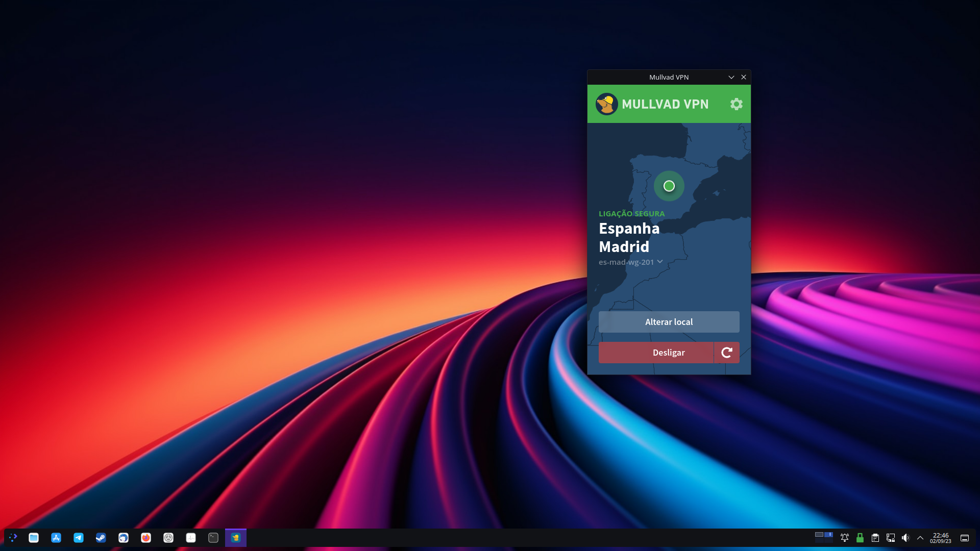Click the Mullvad mole logo
Viewport: 980px width, 551px height.
(607, 104)
